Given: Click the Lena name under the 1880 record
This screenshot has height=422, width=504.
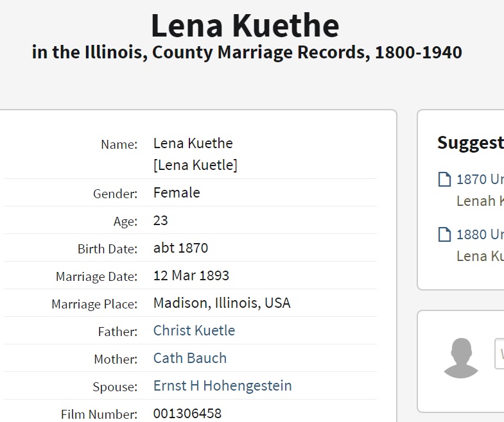Looking at the screenshot, I should point(480,257).
